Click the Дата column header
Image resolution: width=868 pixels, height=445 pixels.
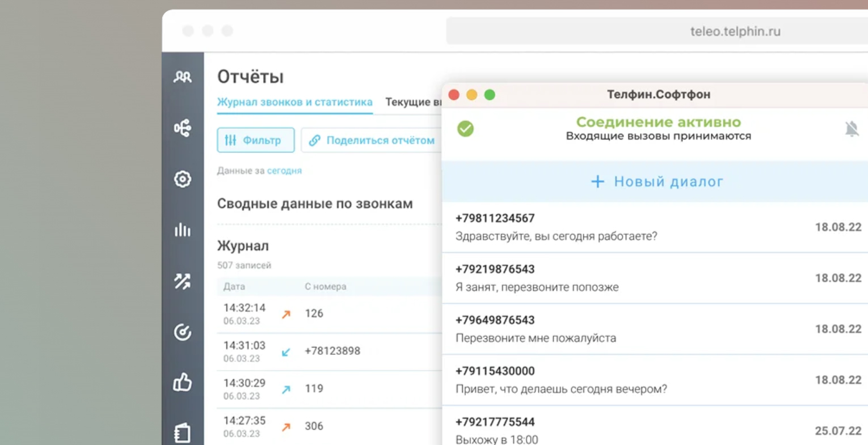click(x=234, y=286)
